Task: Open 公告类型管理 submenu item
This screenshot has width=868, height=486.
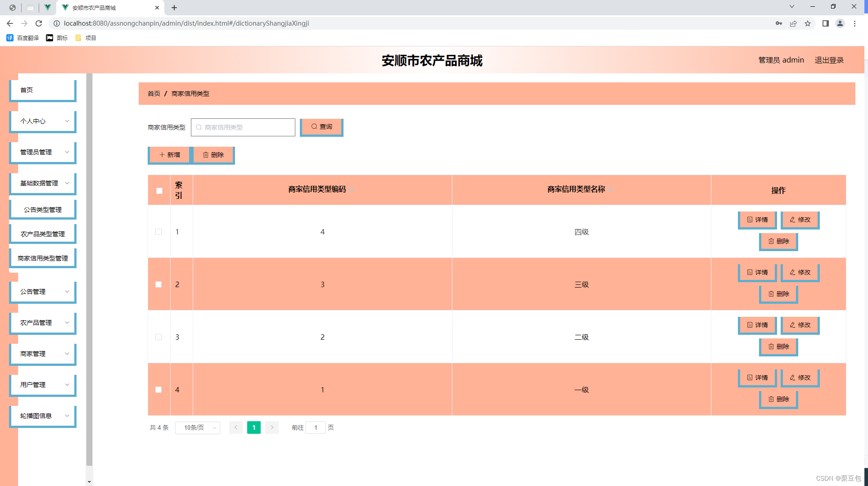Action: click(x=43, y=210)
